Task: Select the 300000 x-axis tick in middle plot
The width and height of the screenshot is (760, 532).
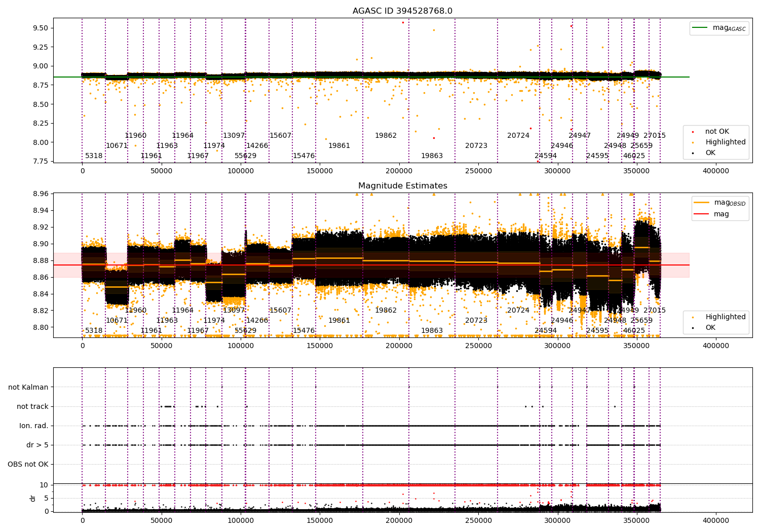Action: coord(558,346)
